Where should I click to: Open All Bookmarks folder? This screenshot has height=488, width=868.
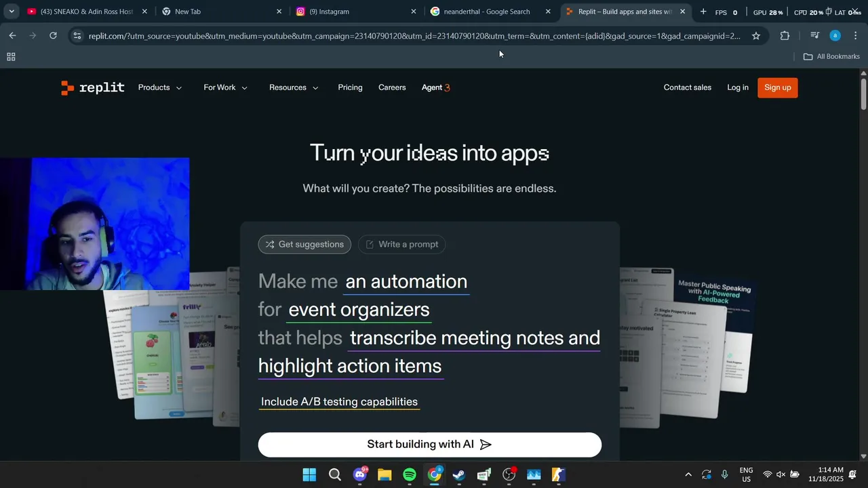coord(831,57)
